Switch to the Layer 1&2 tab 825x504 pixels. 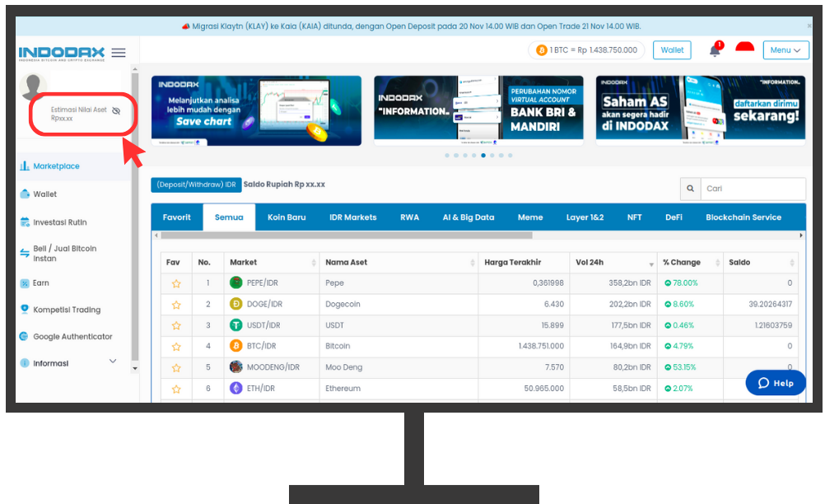pos(585,217)
